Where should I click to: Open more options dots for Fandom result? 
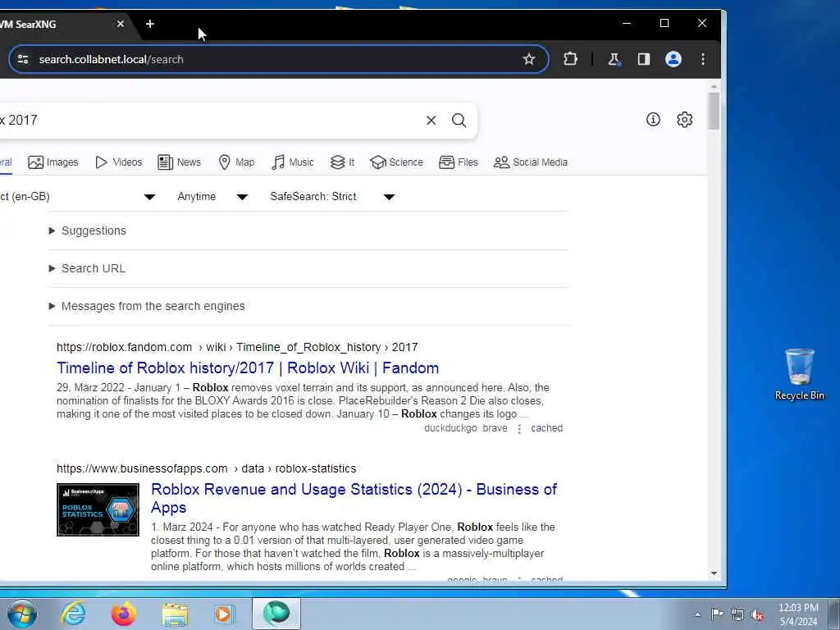tap(519, 428)
